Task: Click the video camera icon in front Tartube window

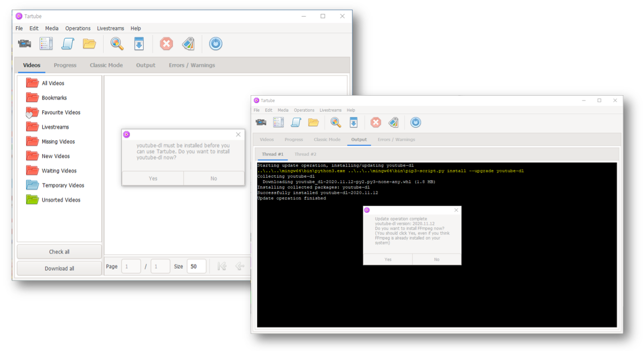Action: coord(261,123)
